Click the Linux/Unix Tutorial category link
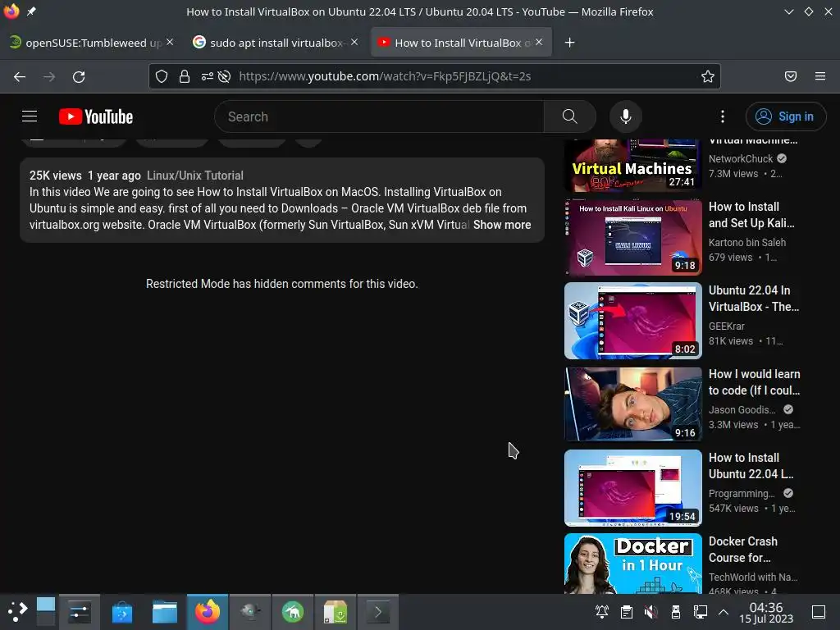This screenshot has width=840, height=630. tap(195, 176)
